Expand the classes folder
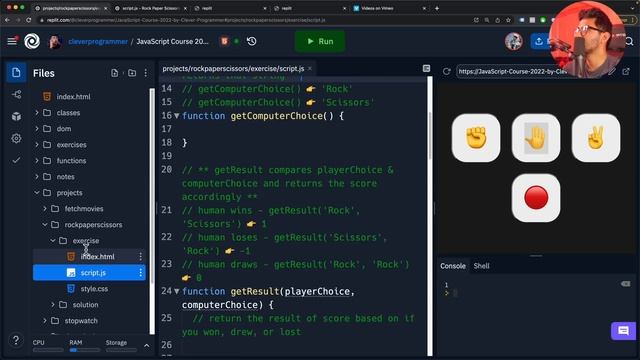The height and width of the screenshot is (360, 640). (x=37, y=112)
